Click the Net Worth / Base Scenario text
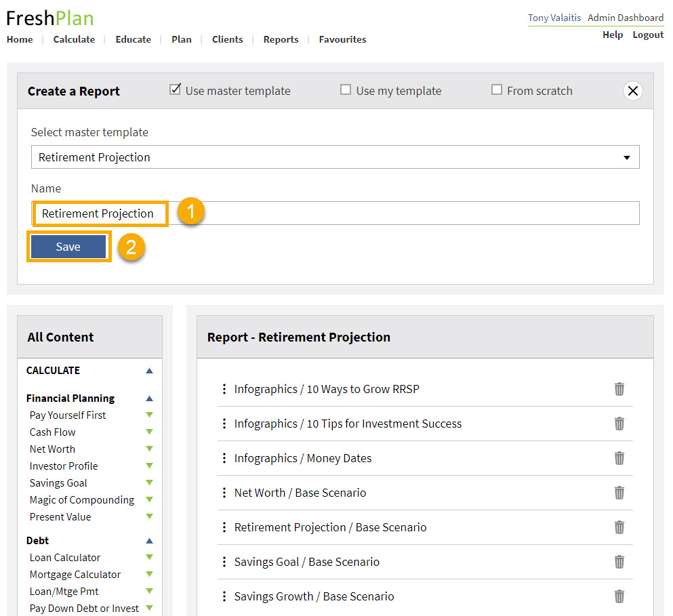Screen dimensions: 673x616 pos(300,493)
